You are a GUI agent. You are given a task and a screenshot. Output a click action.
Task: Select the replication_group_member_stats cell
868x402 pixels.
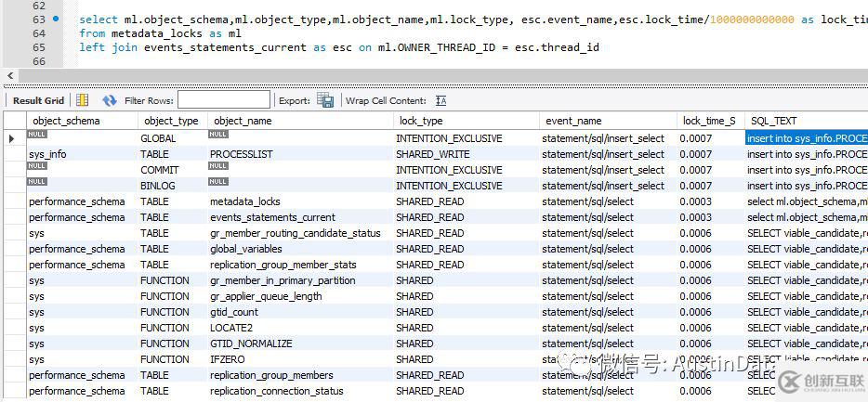pyautogui.click(x=300, y=265)
